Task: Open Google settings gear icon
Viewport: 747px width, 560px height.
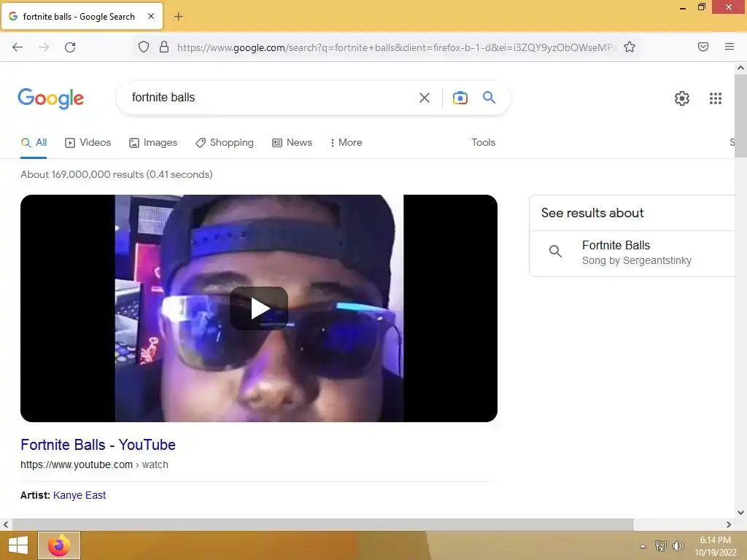Action: 682,98
